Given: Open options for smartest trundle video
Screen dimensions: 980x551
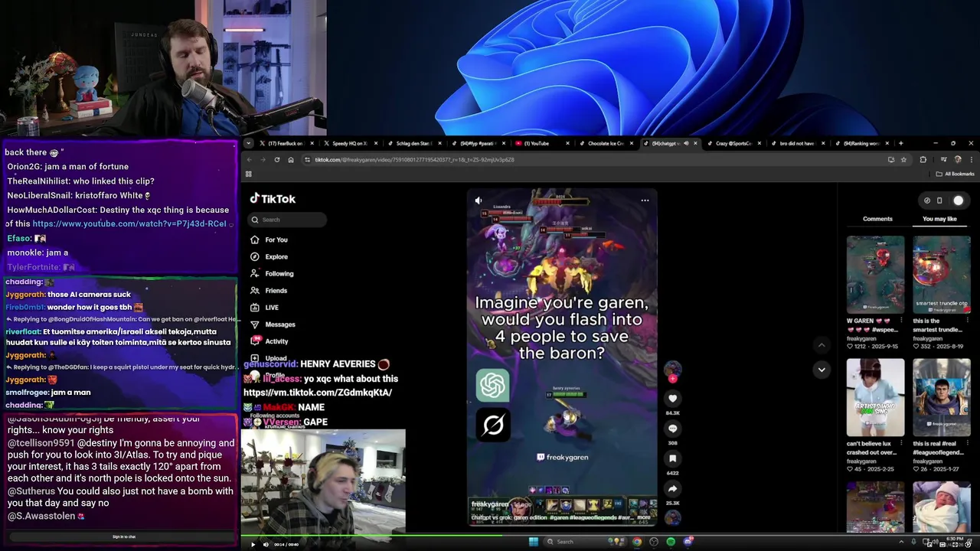Looking at the screenshot, I should coord(967,321).
